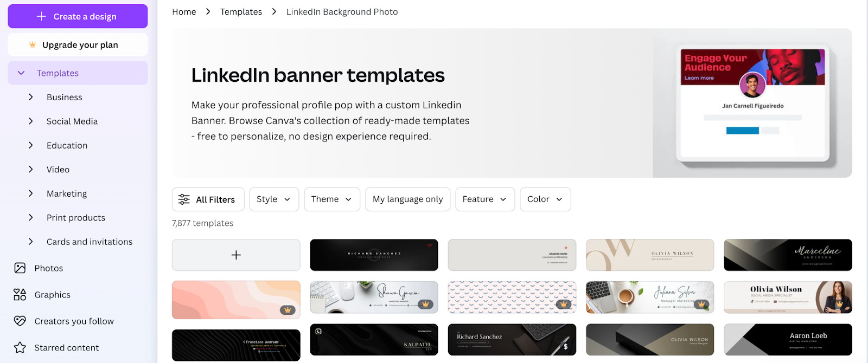868x363 pixels.
Task: Click the plus icon on the blank template
Action: (x=236, y=255)
